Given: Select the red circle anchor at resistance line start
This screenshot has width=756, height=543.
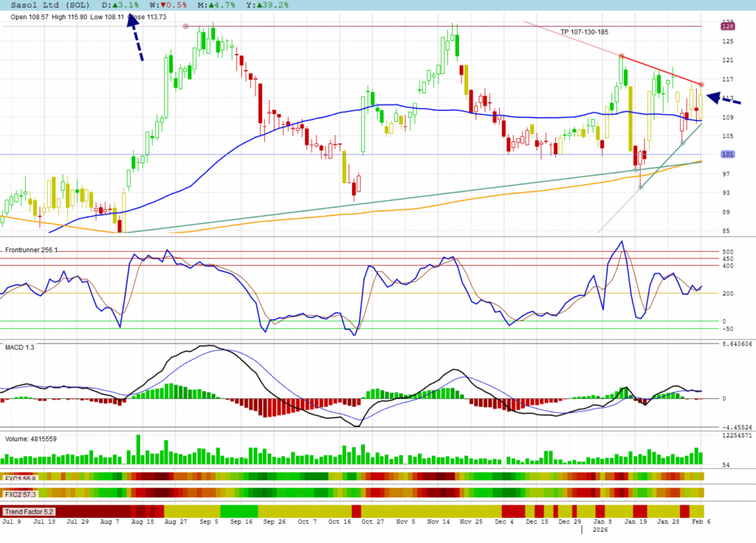Looking at the screenshot, I should (185, 26).
